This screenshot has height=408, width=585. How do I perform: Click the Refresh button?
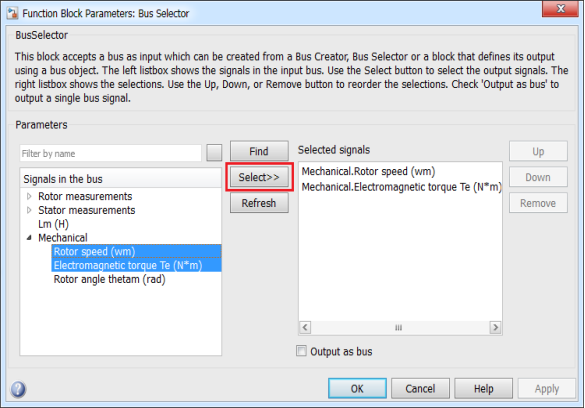coord(259,203)
